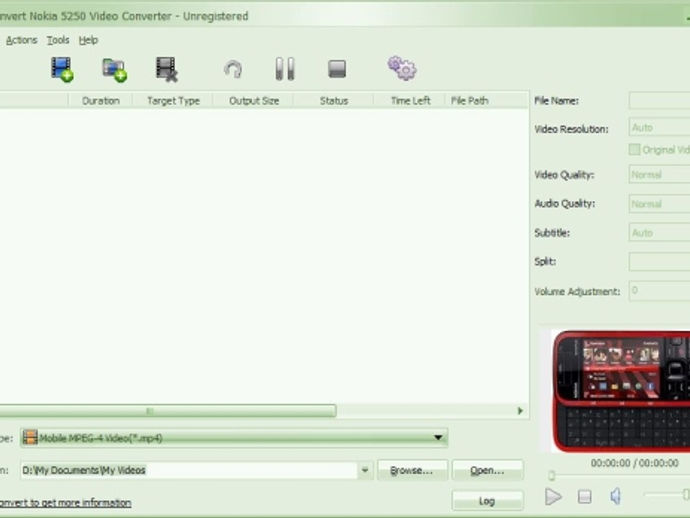Play the preview video
This screenshot has width=690, height=518.
click(553, 497)
